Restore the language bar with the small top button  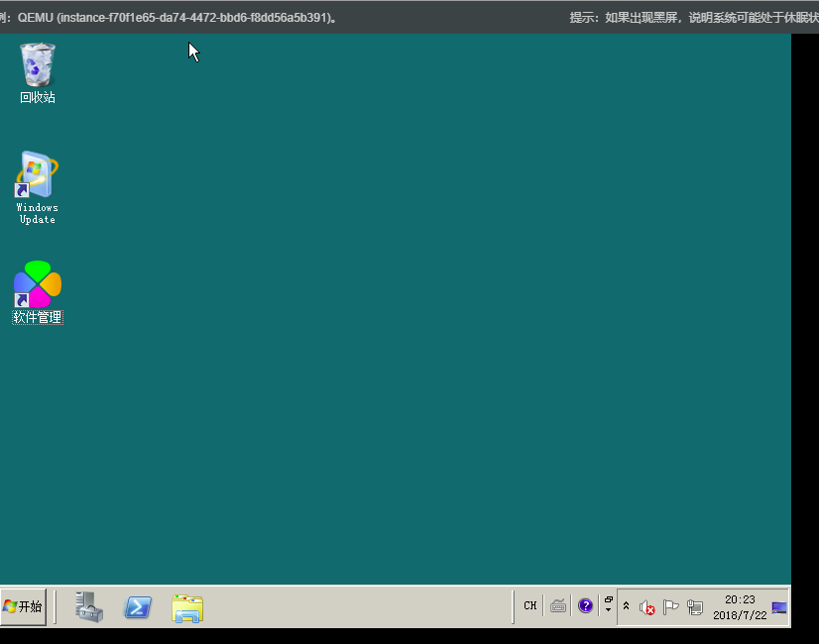point(608,599)
